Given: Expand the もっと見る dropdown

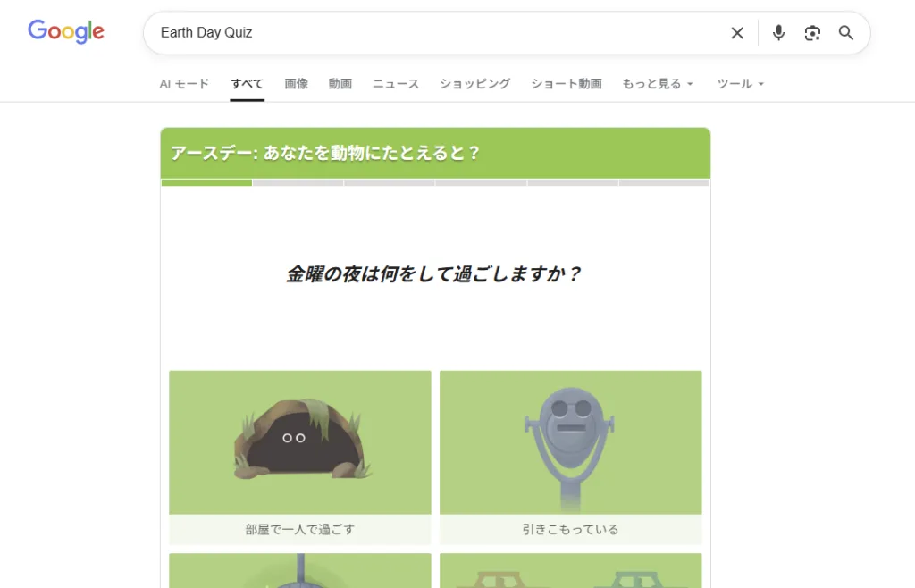Looking at the screenshot, I should tap(658, 84).
